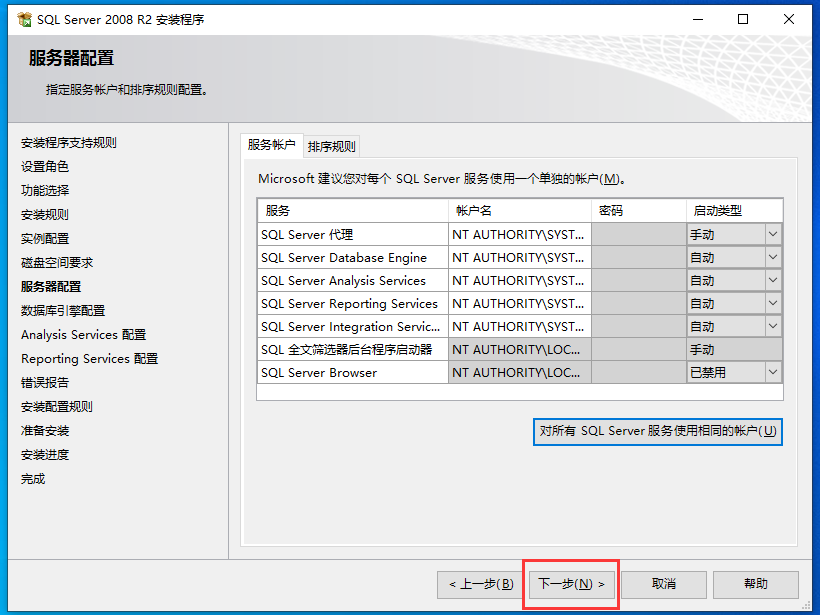820x615 pixels.
Task: Open startup type dropdown for Analysis Services
Action: point(773,280)
